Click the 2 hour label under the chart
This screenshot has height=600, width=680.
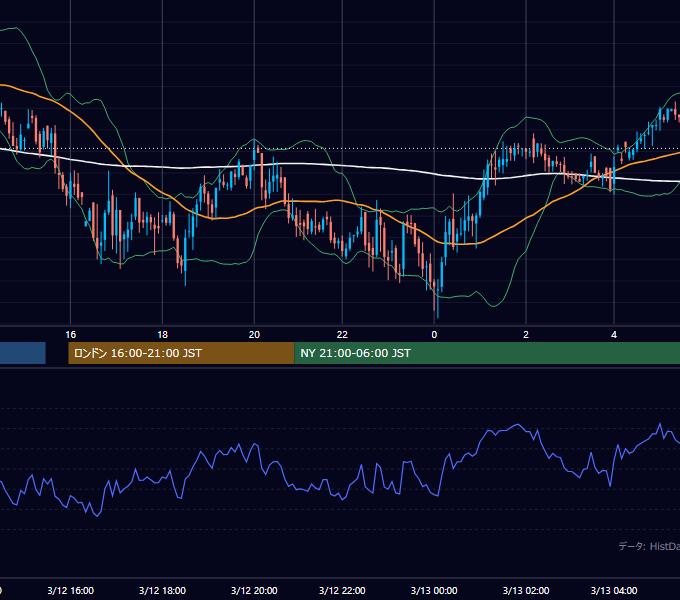click(x=526, y=335)
